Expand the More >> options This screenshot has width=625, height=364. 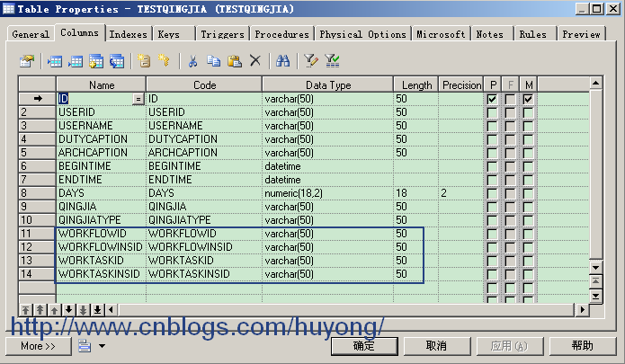tap(39, 346)
